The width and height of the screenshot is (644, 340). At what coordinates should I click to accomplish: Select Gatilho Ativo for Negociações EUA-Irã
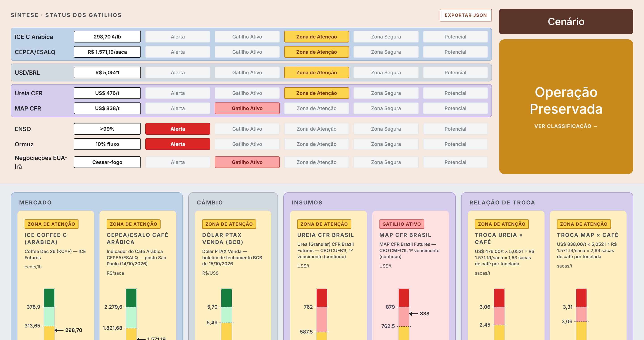click(247, 162)
